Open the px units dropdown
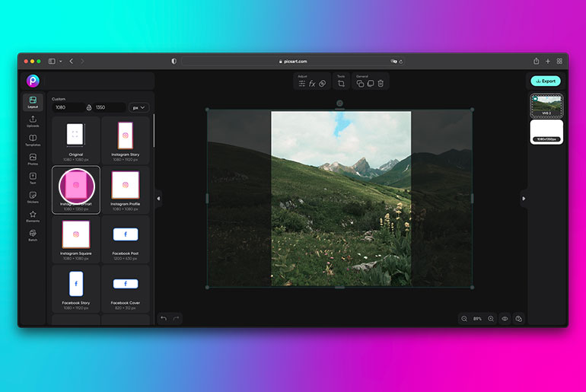Viewport: 586px width, 392px height. pyautogui.click(x=139, y=107)
